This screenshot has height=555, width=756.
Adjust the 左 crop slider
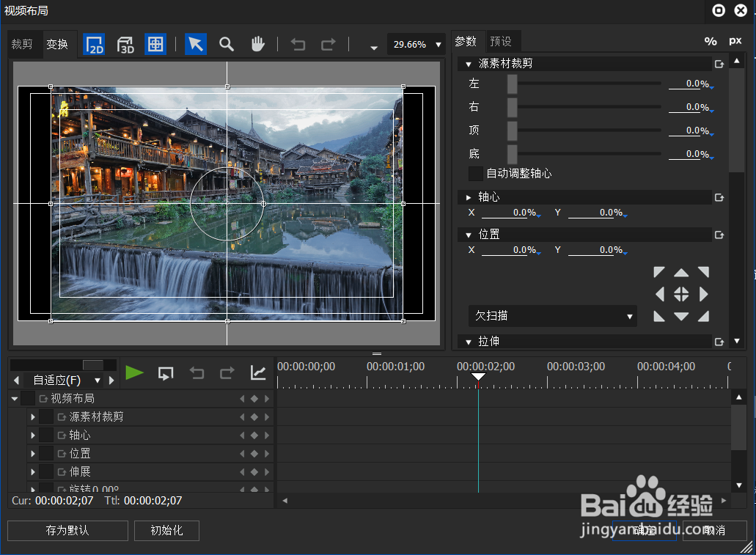click(x=512, y=84)
